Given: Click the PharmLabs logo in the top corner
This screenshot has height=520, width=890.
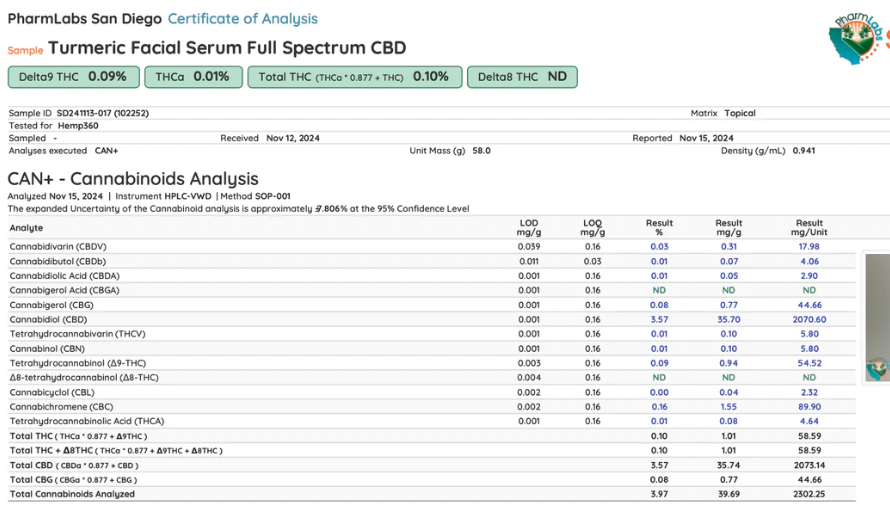Looking at the screenshot, I should pyautogui.click(x=858, y=40).
